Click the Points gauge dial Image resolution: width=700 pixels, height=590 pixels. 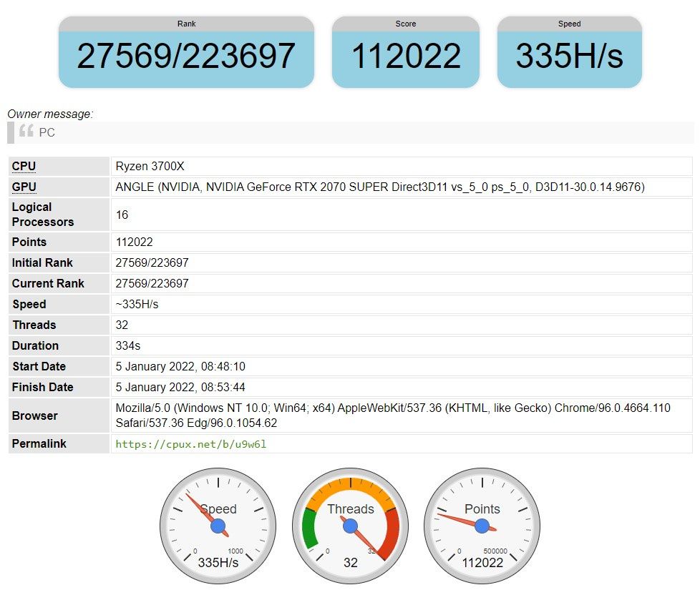click(x=482, y=526)
